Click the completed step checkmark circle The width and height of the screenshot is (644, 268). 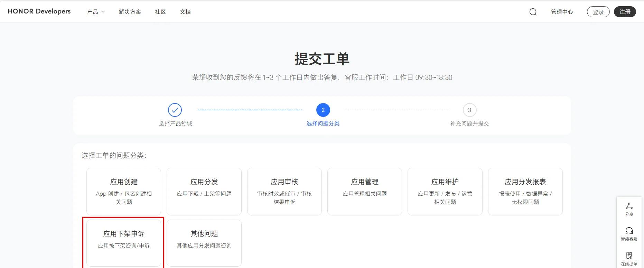[175, 110]
